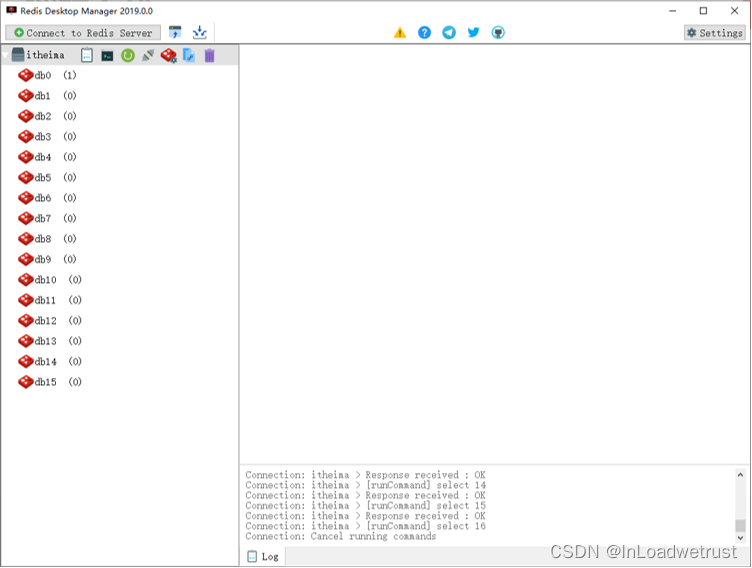The width and height of the screenshot is (752, 568).
Task: Open the db11 tree row
Action: click(119, 300)
